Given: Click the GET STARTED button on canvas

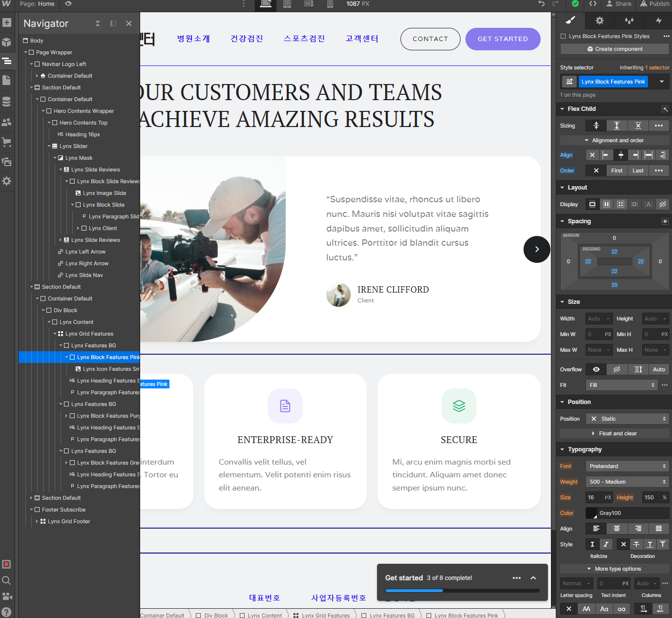Looking at the screenshot, I should point(503,39).
